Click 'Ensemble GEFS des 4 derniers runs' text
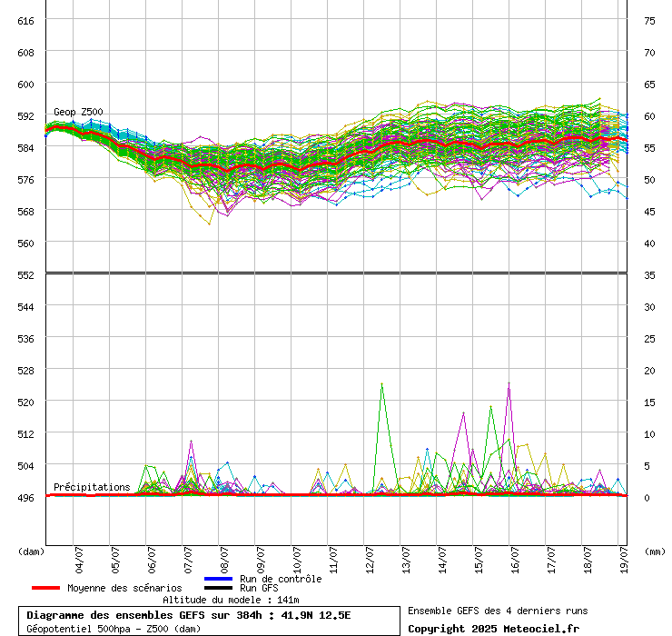 pyautogui.click(x=498, y=611)
